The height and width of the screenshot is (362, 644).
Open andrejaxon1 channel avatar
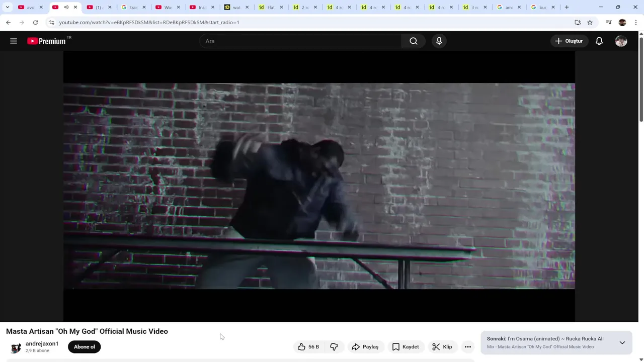coord(16,347)
